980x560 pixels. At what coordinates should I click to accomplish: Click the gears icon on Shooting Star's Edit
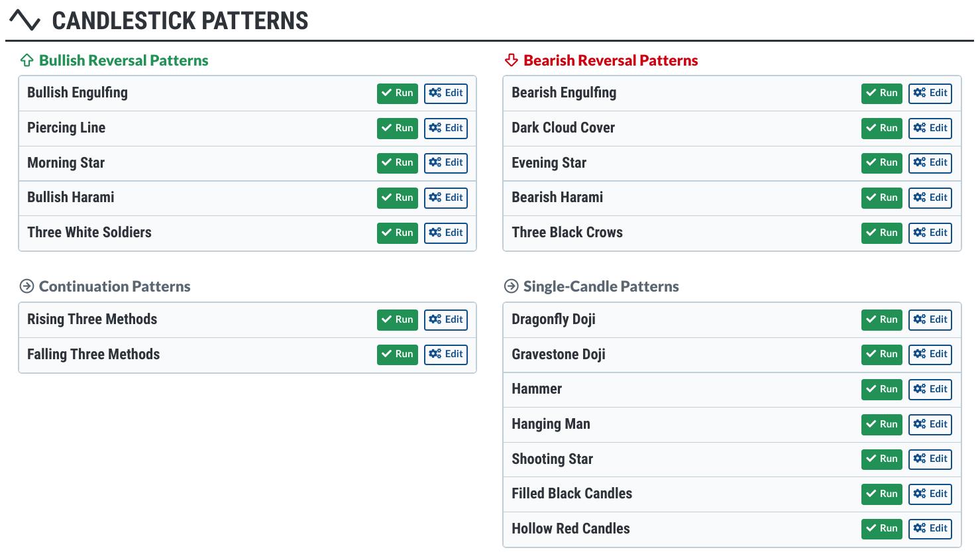coord(919,459)
